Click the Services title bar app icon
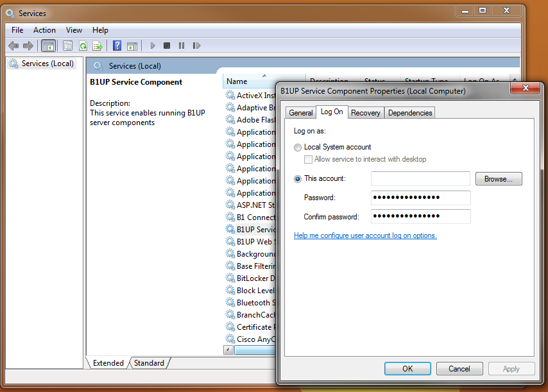This screenshot has height=392, width=548. [x=10, y=13]
